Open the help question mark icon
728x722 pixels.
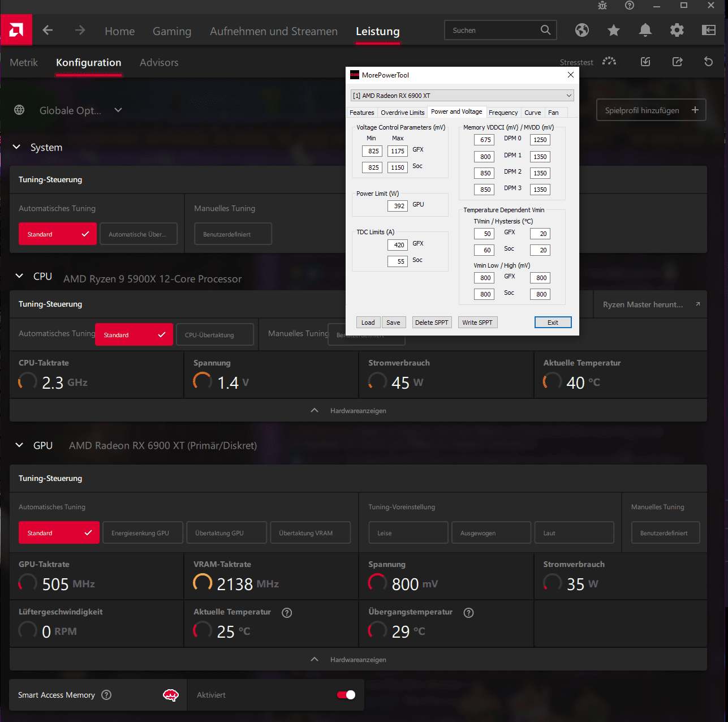tap(630, 5)
